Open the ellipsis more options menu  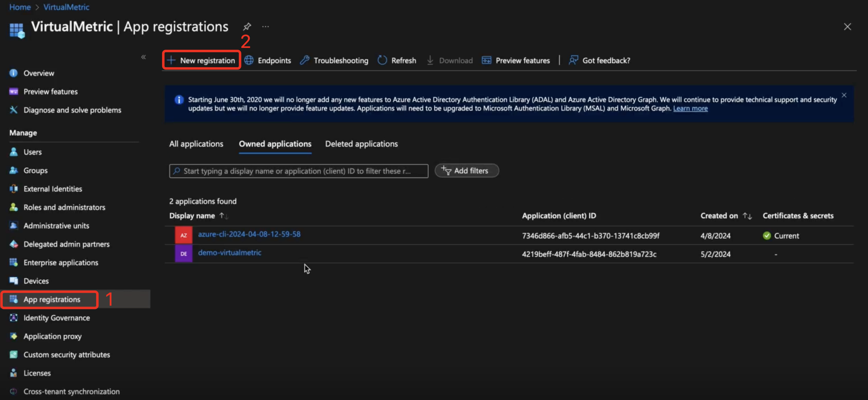pyautogui.click(x=266, y=26)
